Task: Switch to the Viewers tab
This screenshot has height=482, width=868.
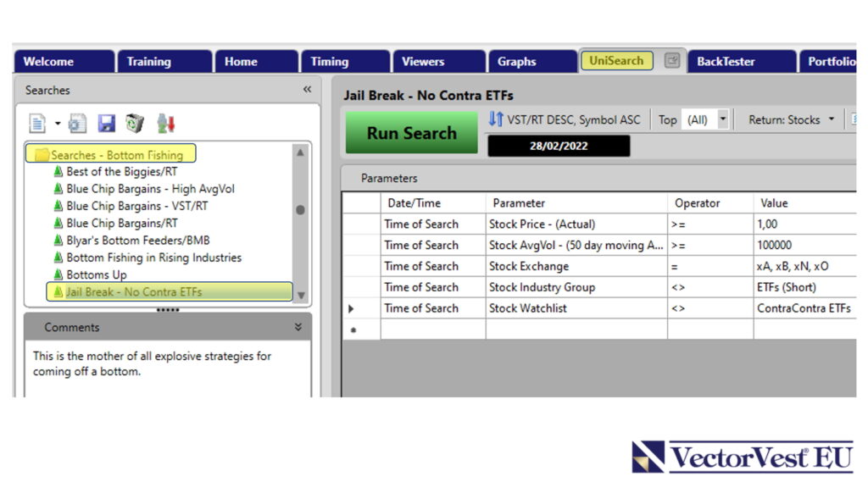Action: (x=439, y=62)
